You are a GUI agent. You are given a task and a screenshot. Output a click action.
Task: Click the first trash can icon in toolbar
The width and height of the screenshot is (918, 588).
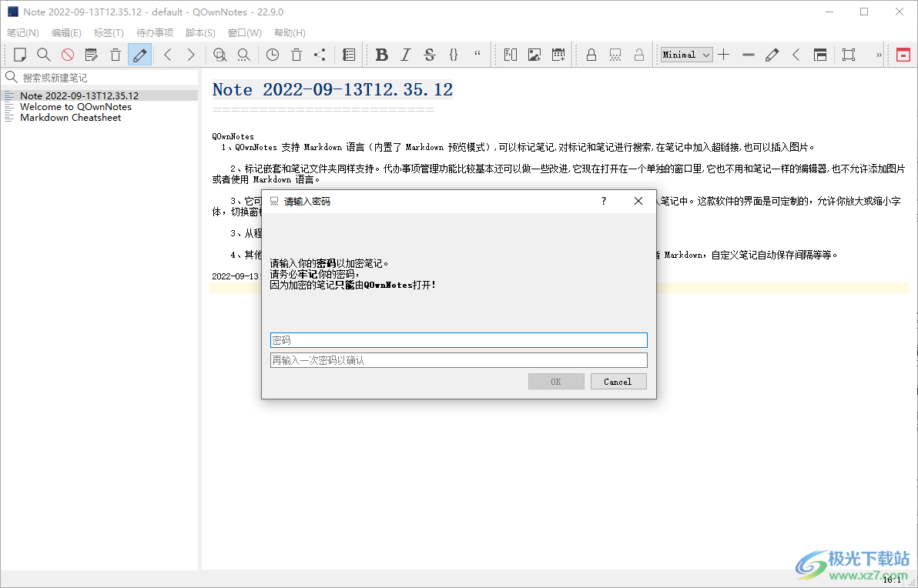pyautogui.click(x=116, y=55)
